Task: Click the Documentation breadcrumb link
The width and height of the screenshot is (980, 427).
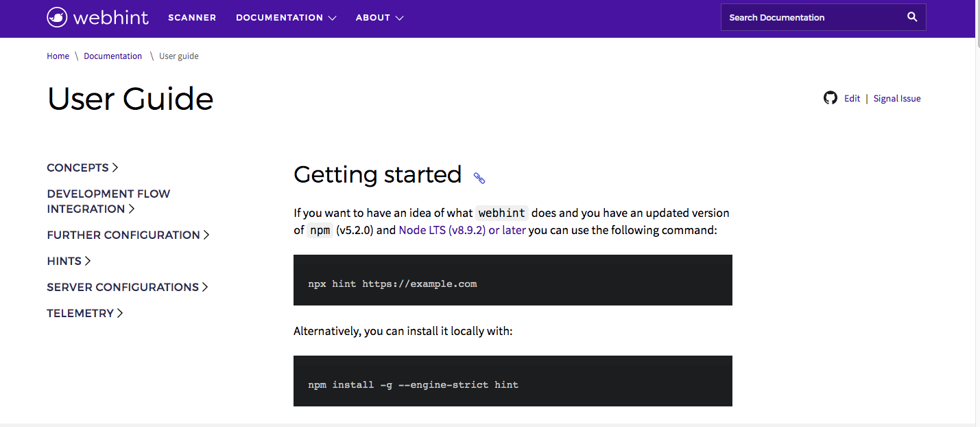Action: [x=112, y=56]
